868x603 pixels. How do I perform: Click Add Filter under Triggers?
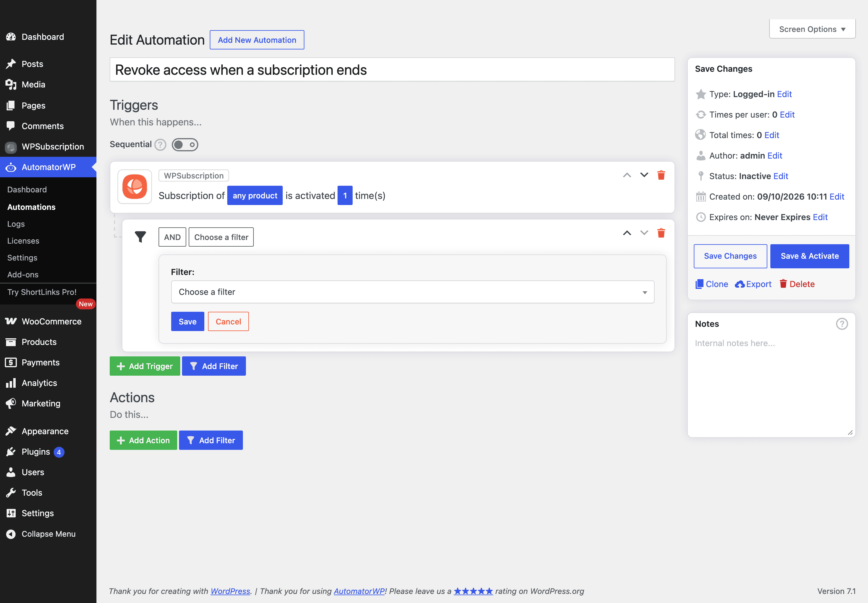point(214,366)
